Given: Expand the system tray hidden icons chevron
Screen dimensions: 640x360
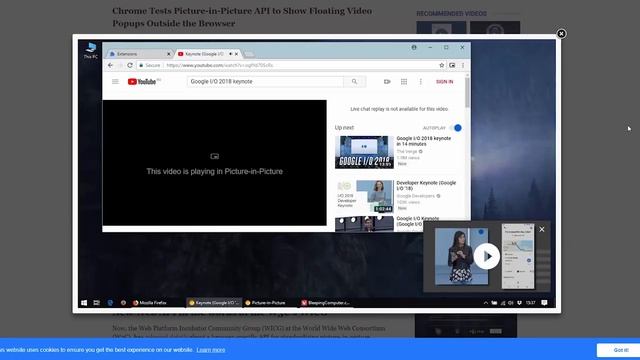Looking at the screenshot, I should coord(486,303).
